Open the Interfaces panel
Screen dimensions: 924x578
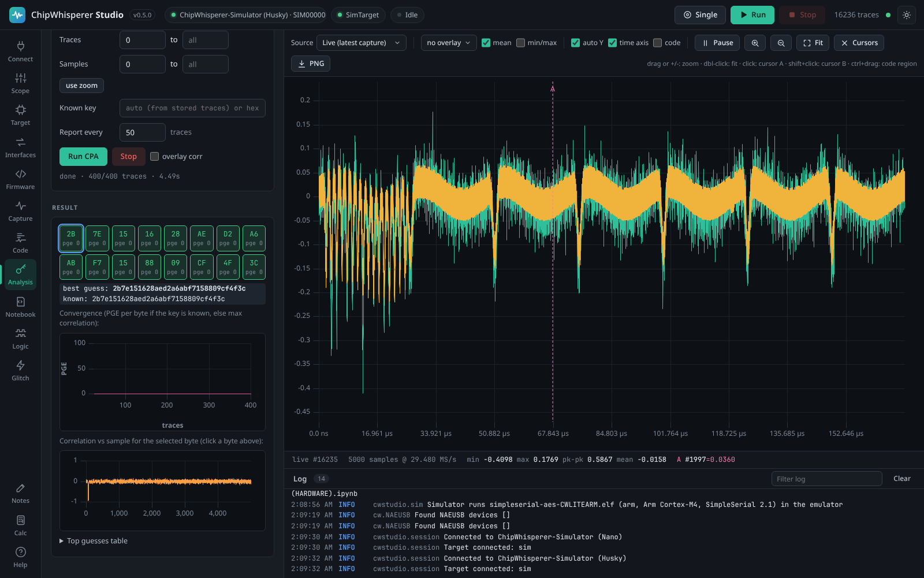20,147
